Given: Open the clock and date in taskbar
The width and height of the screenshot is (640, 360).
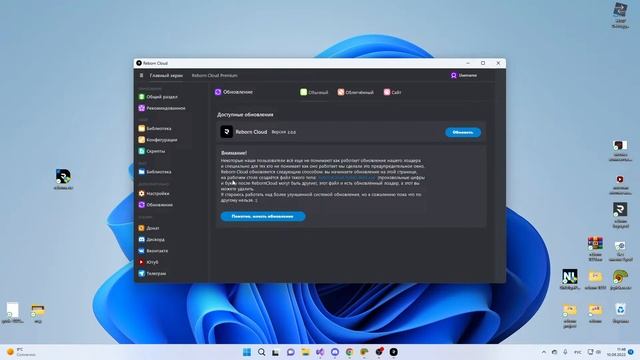Looking at the screenshot, I should (616, 352).
